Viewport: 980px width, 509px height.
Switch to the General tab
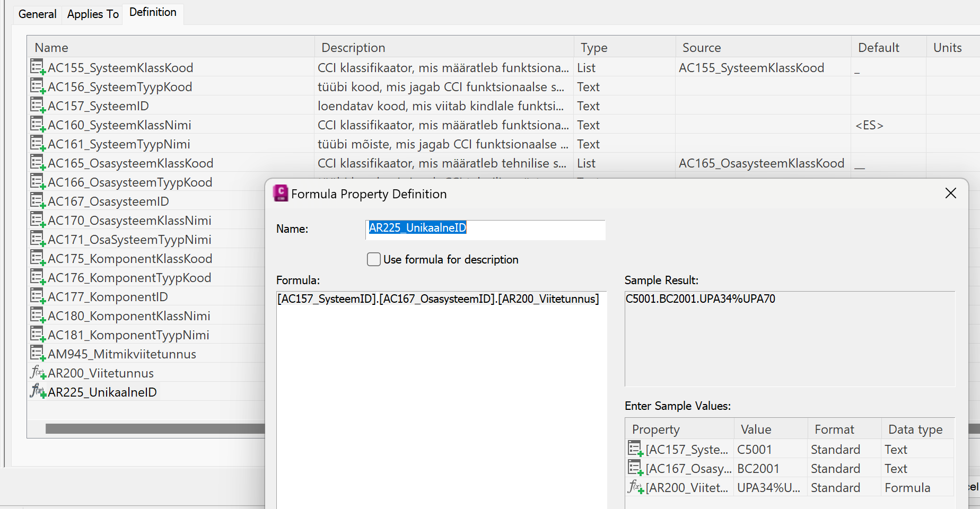(37, 14)
